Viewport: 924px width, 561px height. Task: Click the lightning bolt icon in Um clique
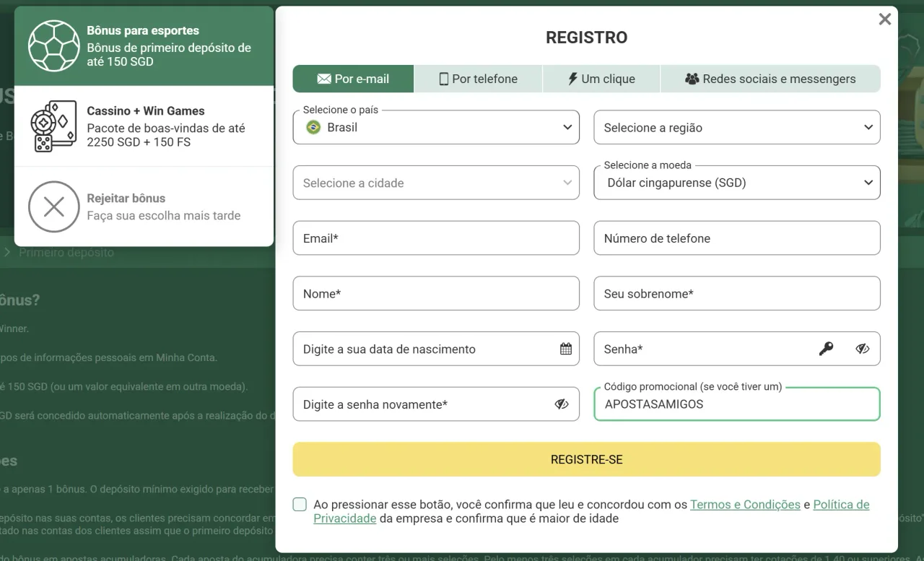tap(573, 79)
